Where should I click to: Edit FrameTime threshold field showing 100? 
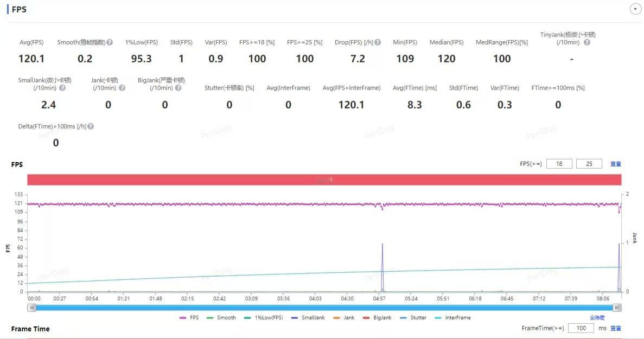(x=581, y=328)
